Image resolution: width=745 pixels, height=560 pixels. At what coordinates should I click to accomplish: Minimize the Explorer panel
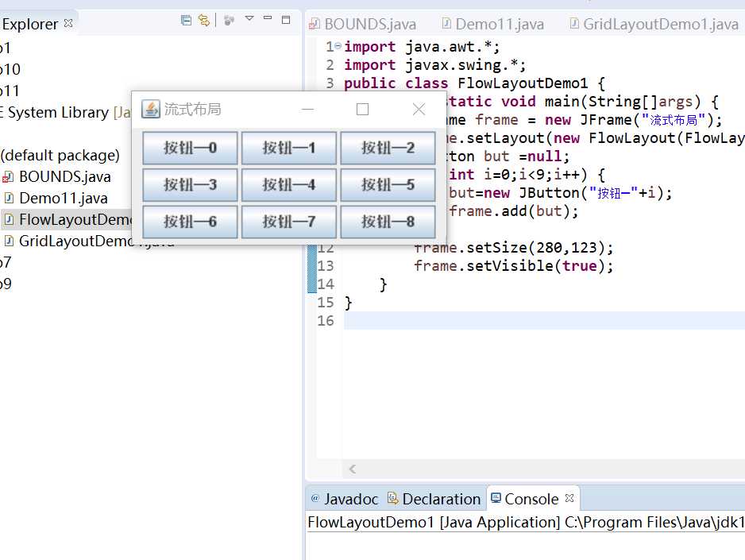268,18
